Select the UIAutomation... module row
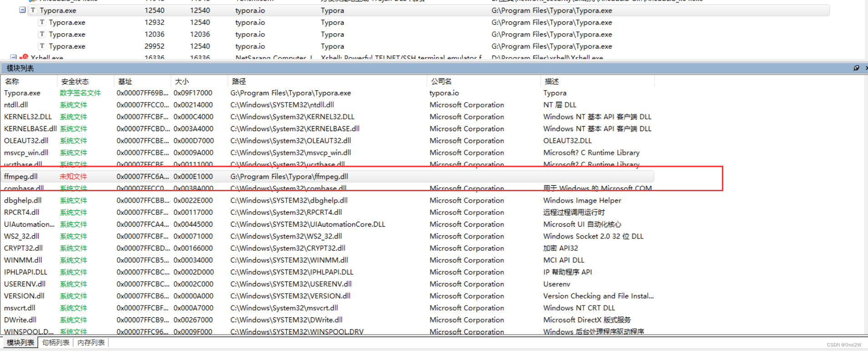The width and height of the screenshot is (868, 351). click(x=328, y=224)
